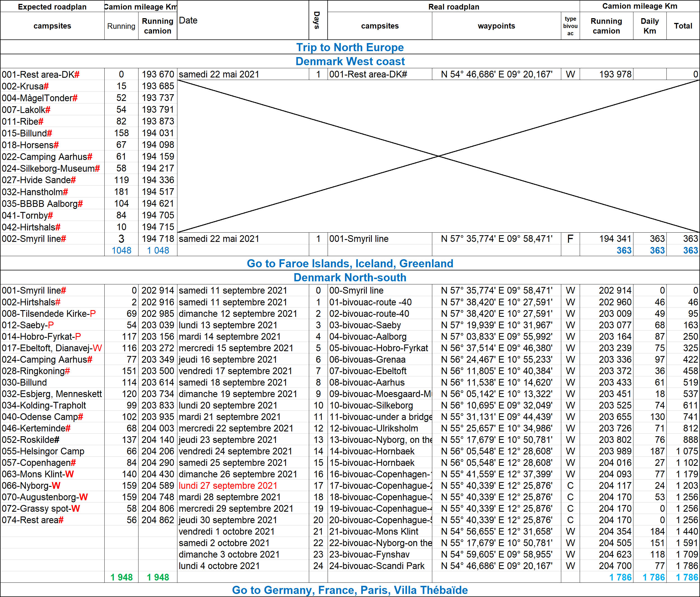Click the 'Expected roadplan' header cell
This screenshot has width=700, height=597.
coord(52,7)
